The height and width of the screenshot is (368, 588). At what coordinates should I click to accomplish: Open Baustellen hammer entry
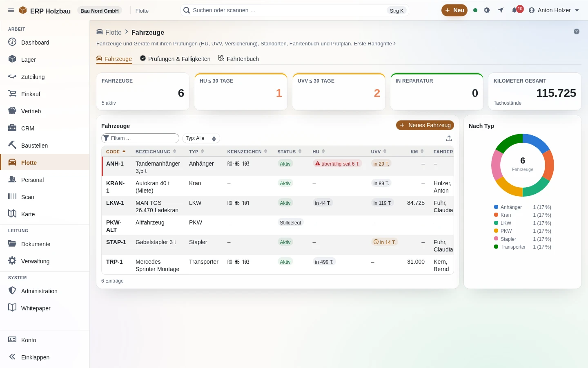(45, 146)
